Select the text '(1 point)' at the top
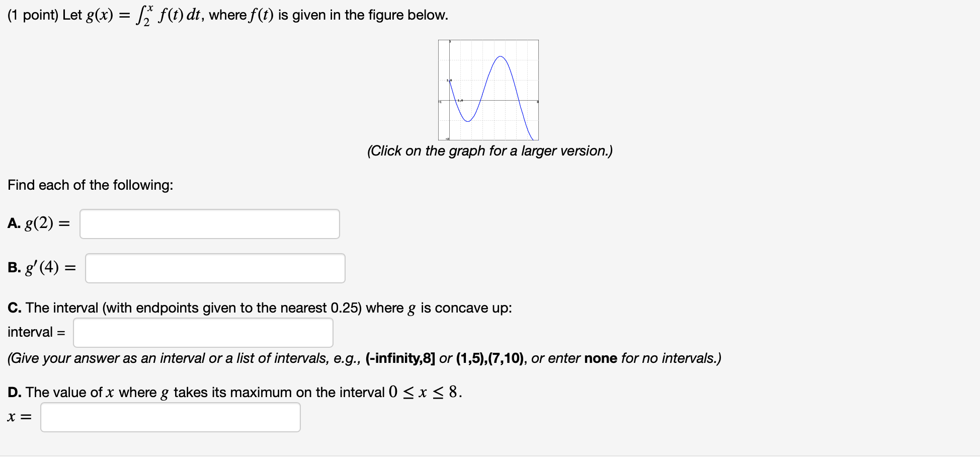This screenshot has width=980, height=459. [31, 14]
